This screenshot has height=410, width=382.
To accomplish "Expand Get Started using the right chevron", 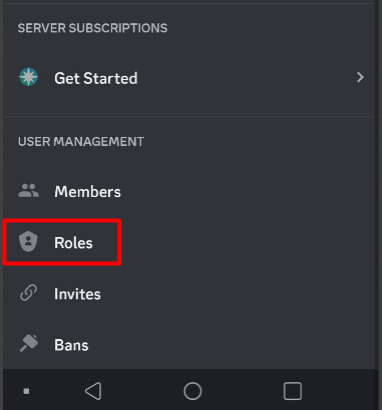I will tap(360, 77).
